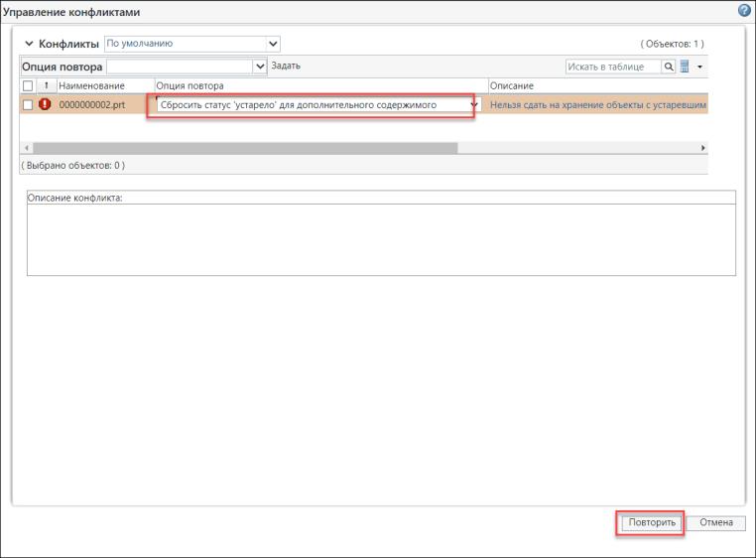This screenshot has width=756, height=558.
Task: Sort by Наименование column header
Action: (x=91, y=86)
